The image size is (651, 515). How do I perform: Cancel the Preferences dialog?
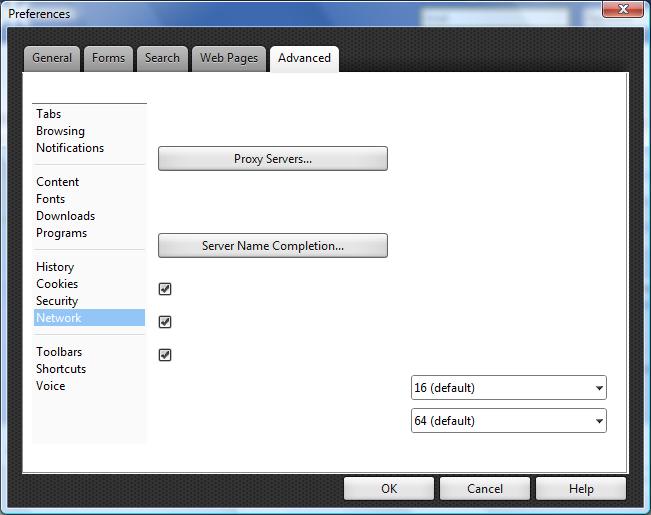[x=485, y=488]
